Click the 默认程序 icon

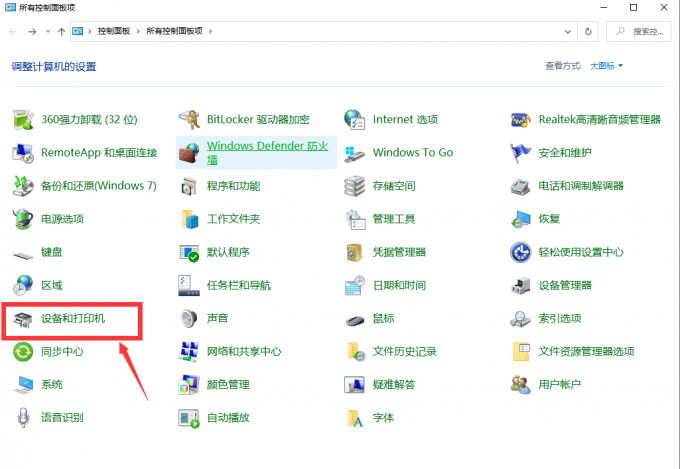(x=189, y=252)
